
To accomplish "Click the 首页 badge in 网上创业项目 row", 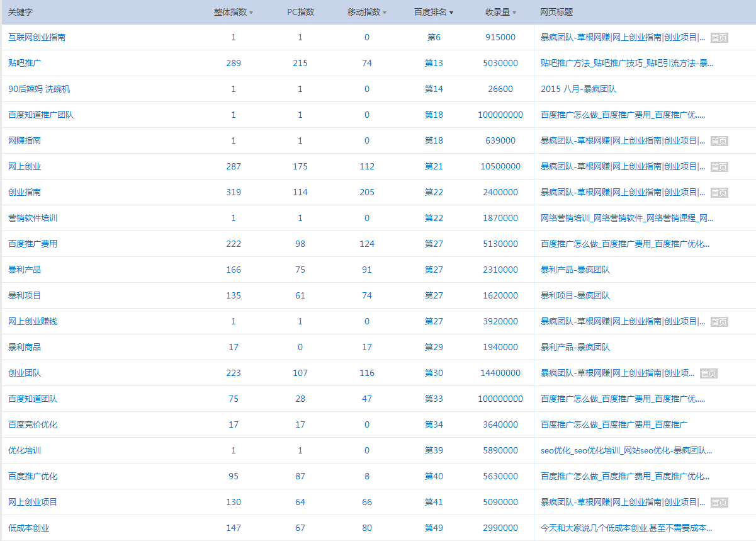I will coord(719,503).
